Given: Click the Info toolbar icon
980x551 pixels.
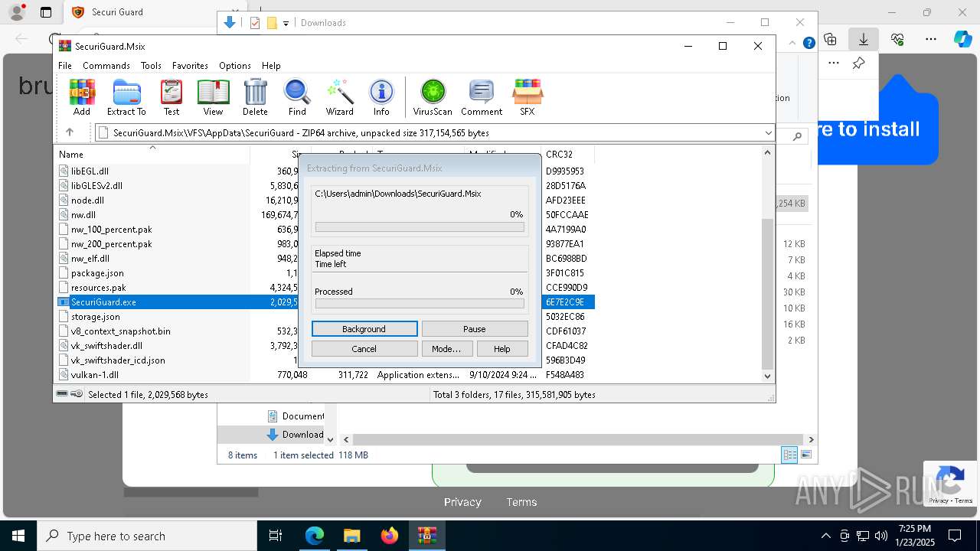Looking at the screenshot, I should pyautogui.click(x=381, y=97).
